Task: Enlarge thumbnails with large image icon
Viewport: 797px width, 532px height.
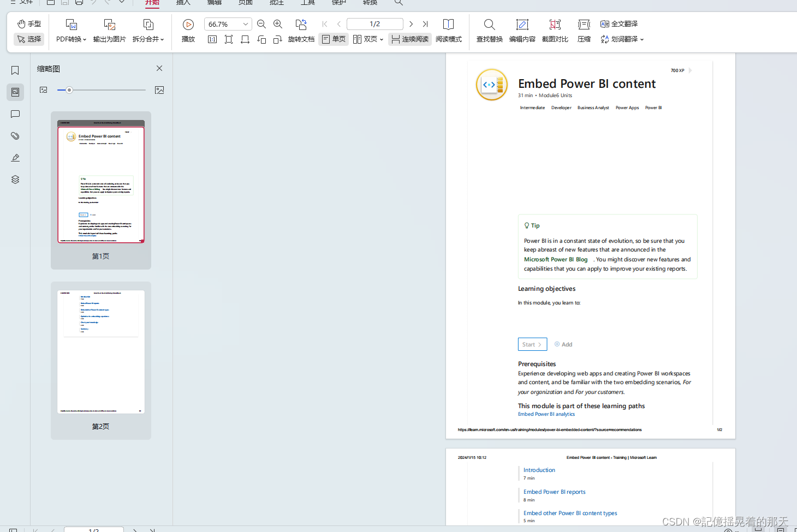Action: 159,90
